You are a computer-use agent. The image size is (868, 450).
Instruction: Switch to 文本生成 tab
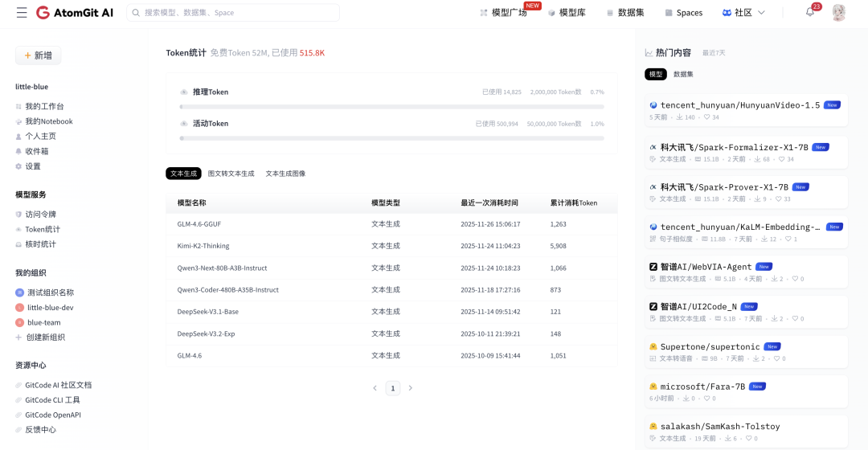183,174
